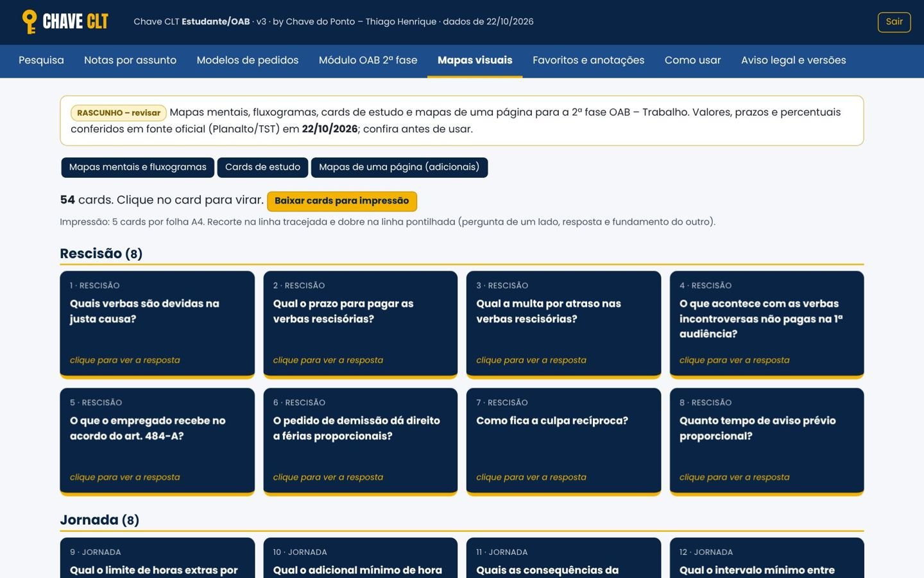Flip card 4 on verbas incontroversas
This screenshot has width=924, height=578.
[x=767, y=325]
